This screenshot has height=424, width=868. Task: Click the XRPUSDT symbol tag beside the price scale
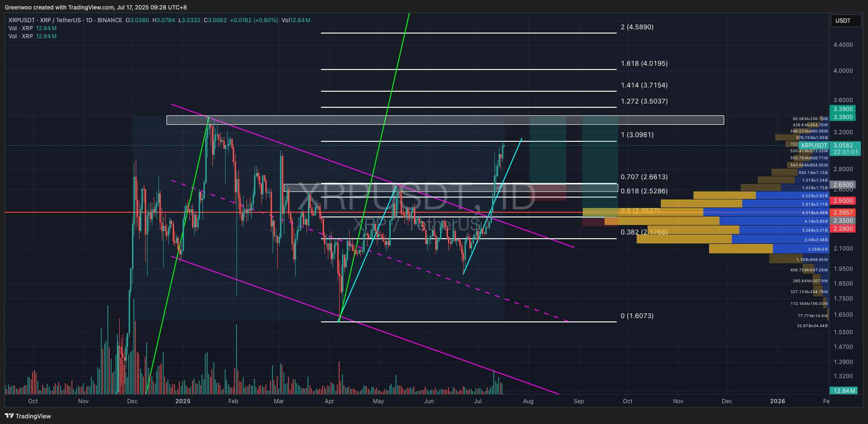click(x=814, y=146)
